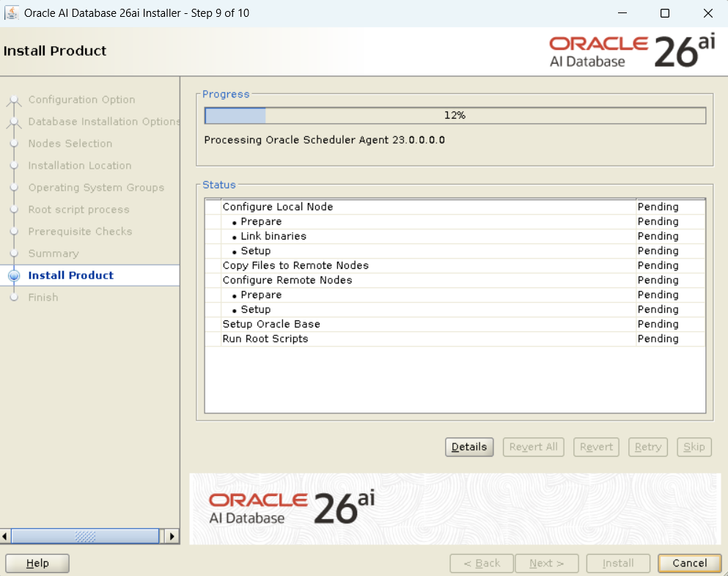Viewport: 728px width, 576px height.
Task: Click the Java installer icon in title bar
Action: (x=12, y=13)
